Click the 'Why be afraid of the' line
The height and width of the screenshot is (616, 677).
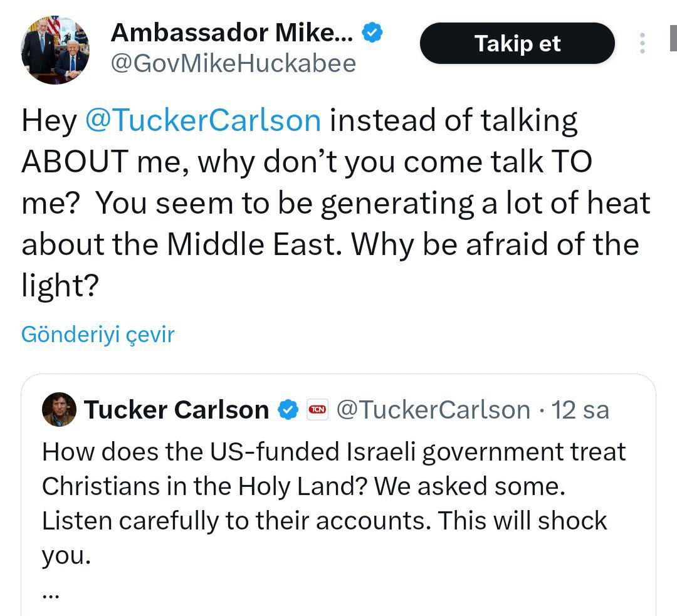(x=495, y=244)
